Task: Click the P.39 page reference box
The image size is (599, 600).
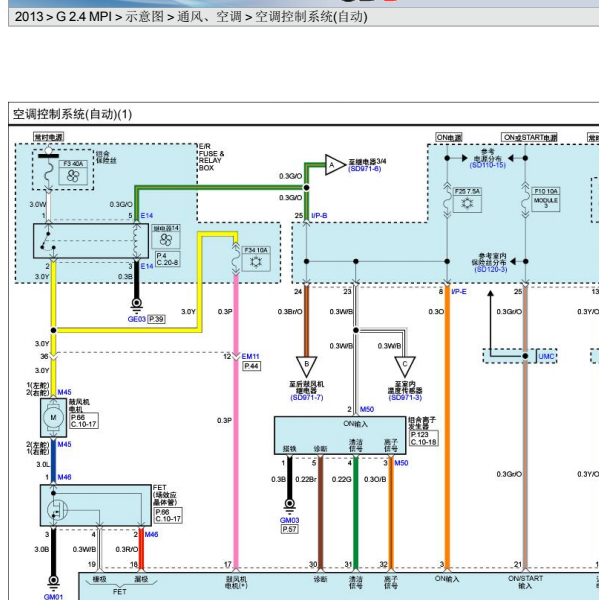Action: pos(157,319)
